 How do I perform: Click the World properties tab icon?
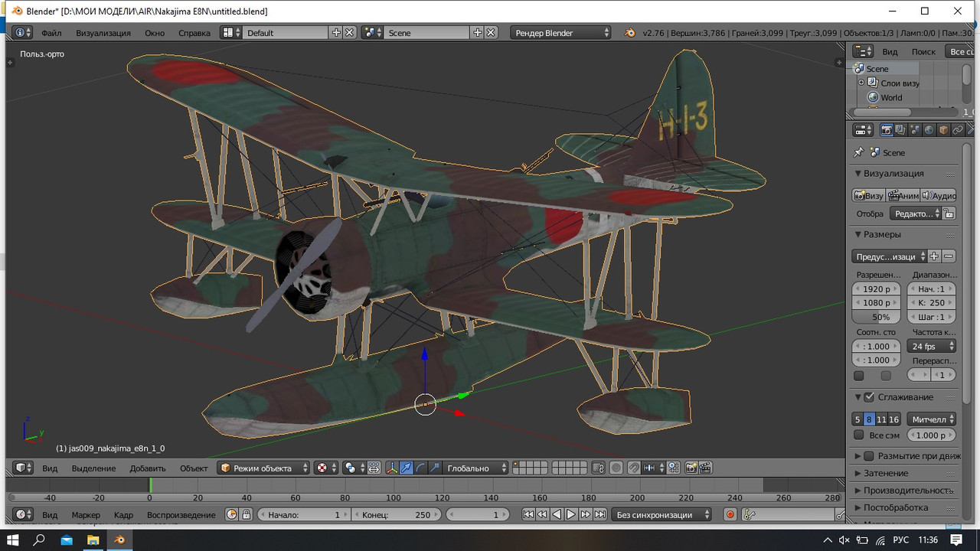(929, 130)
